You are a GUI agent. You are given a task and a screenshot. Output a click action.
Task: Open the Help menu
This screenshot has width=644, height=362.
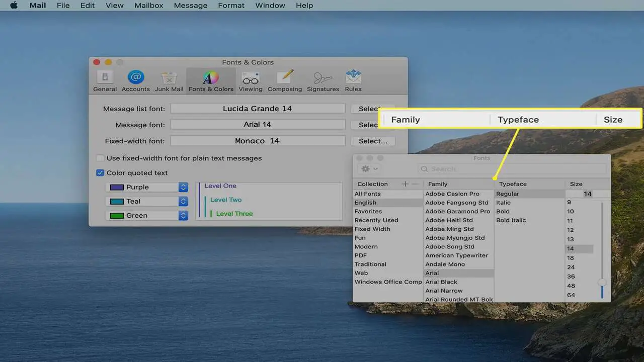304,5
